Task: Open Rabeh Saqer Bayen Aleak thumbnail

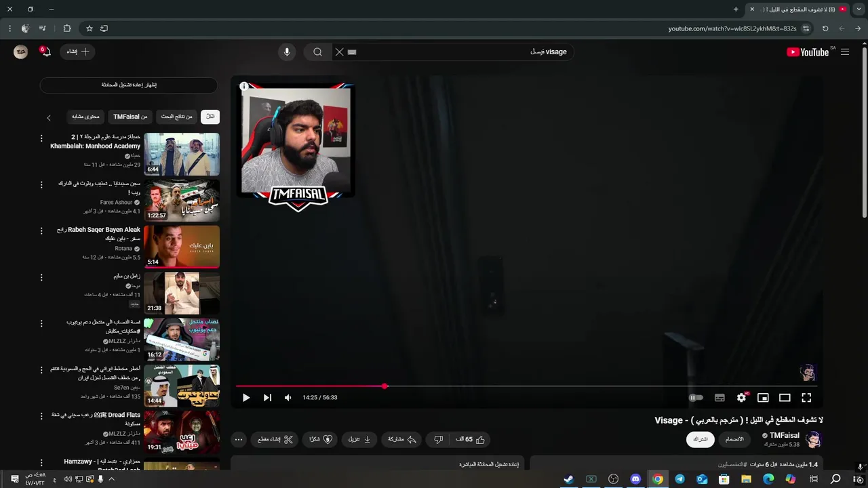Action: tap(182, 246)
